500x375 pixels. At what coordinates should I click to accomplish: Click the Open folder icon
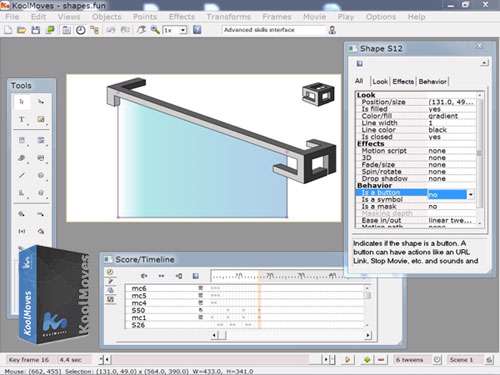pyautogui.click(x=22, y=30)
